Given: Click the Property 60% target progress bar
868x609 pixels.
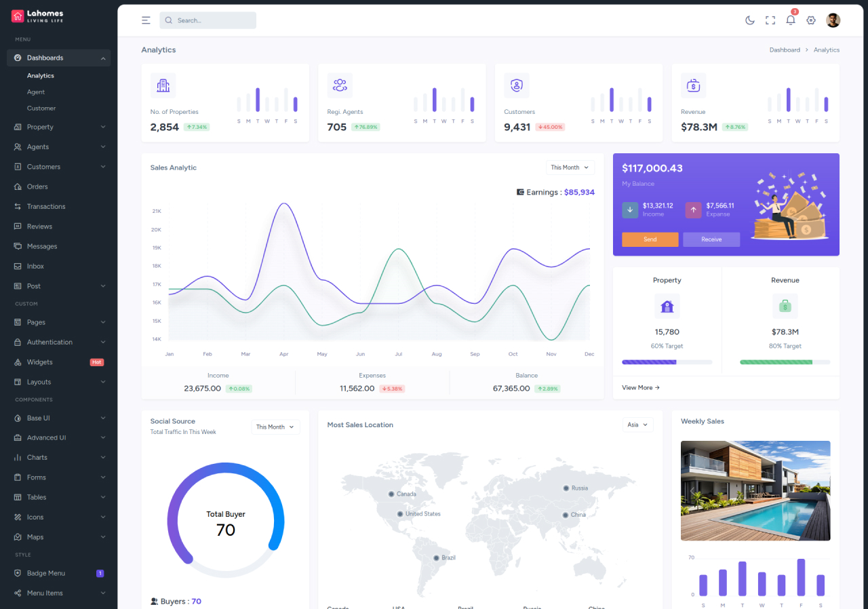Looking at the screenshot, I should [667, 362].
